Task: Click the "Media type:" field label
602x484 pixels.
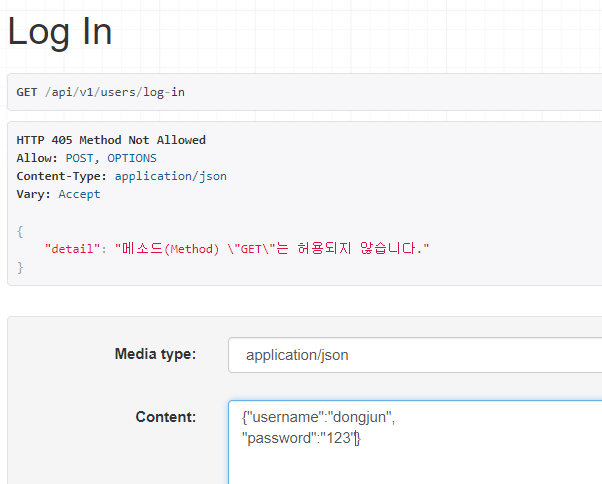Action: click(155, 354)
